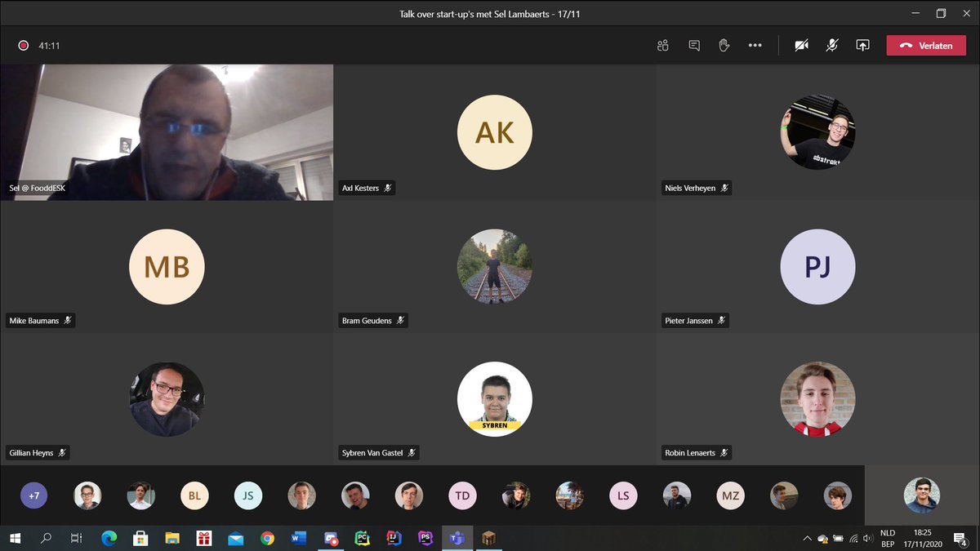
Task: Leave the meeting with Verlaten button
Action: coord(926,46)
